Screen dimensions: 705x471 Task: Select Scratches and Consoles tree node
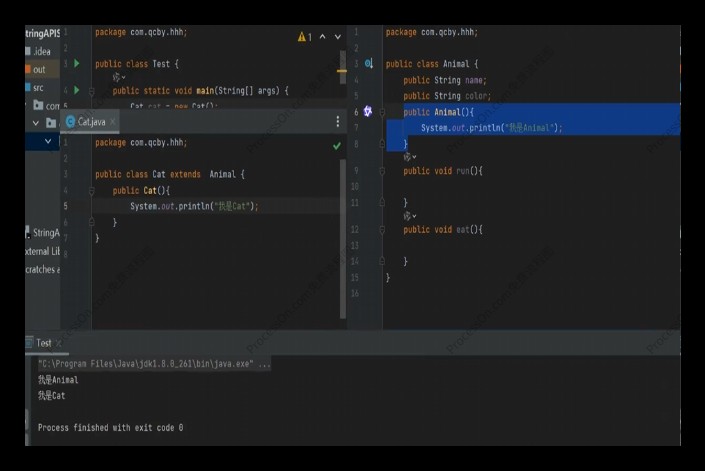pos(42,269)
